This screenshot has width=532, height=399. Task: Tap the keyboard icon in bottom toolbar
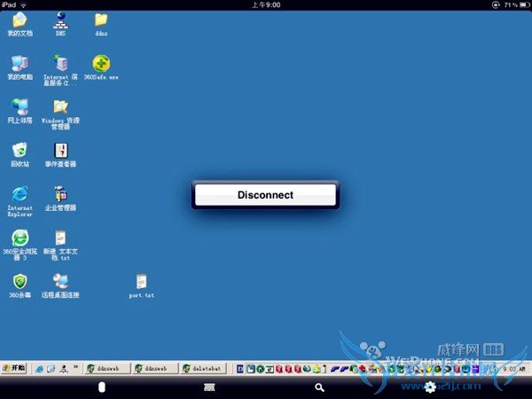(x=210, y=387)
